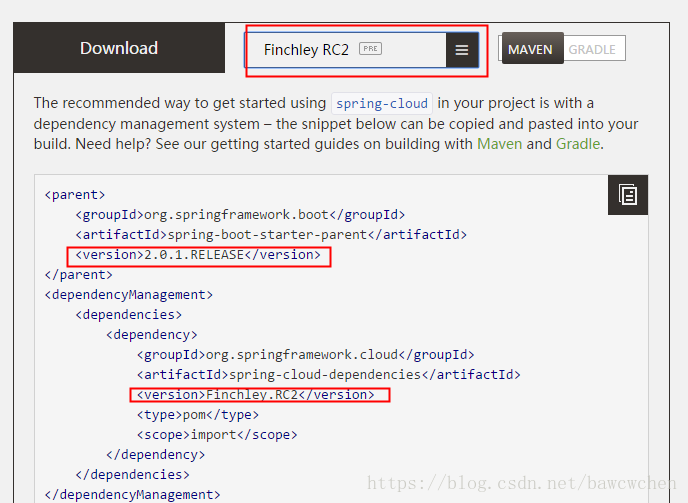Click the spring-cloud-dependencies artifactId line
This screenshot has height=503, width=688.
pyautogui.click(x=329, y=375)
